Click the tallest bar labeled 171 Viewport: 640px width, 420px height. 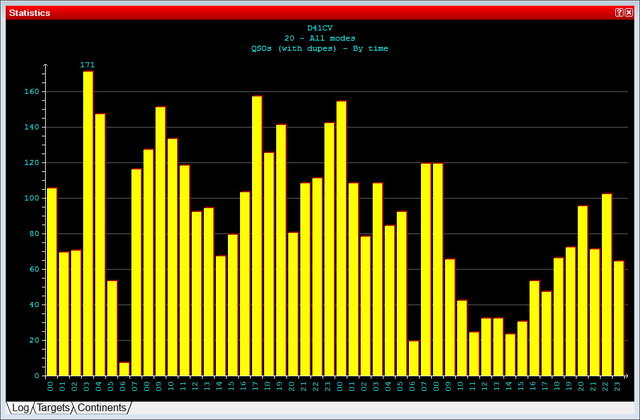88,223
